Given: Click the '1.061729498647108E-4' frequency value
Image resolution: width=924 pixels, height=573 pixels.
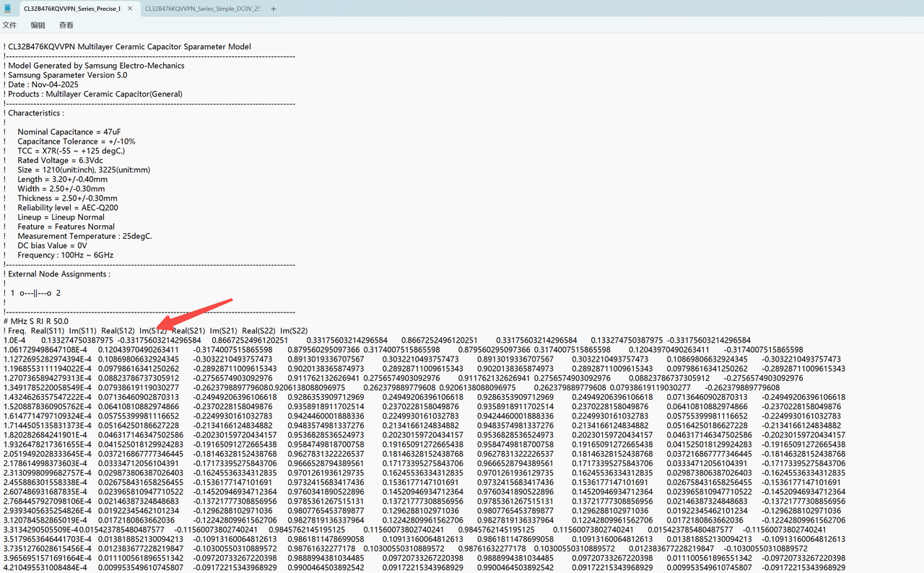Looking at the screenshot, I should coord(46,349).
